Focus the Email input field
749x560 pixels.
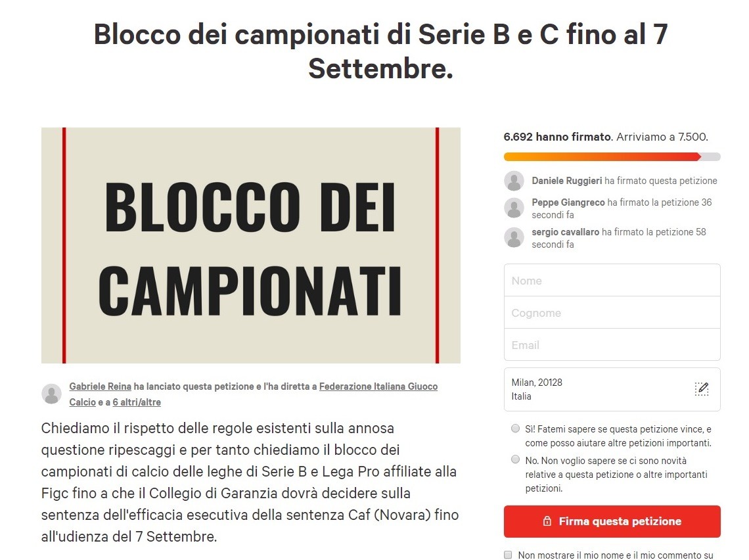[x=612, y=344]
